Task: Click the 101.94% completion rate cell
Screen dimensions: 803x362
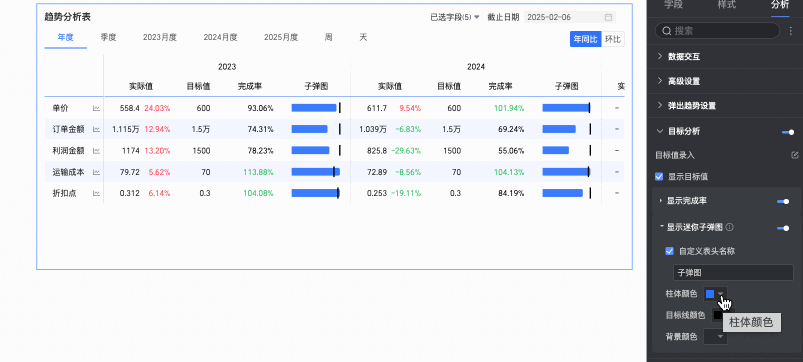Action: pos(510,109)
